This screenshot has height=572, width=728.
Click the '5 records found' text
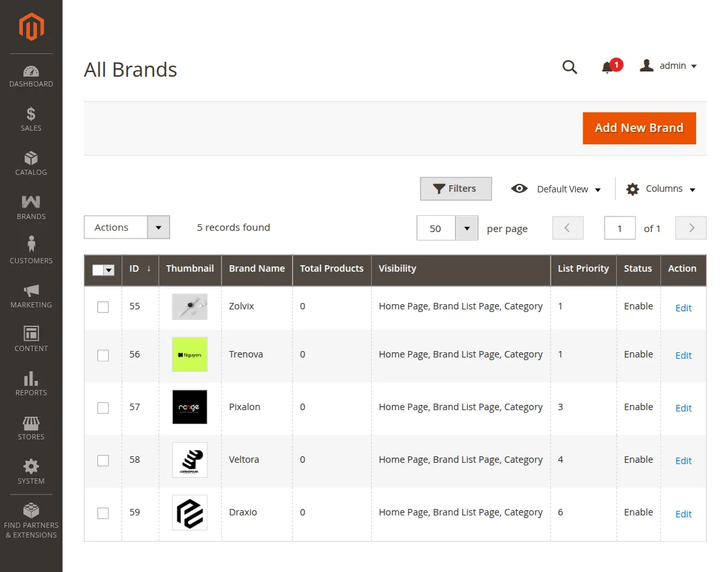point(233,227)
